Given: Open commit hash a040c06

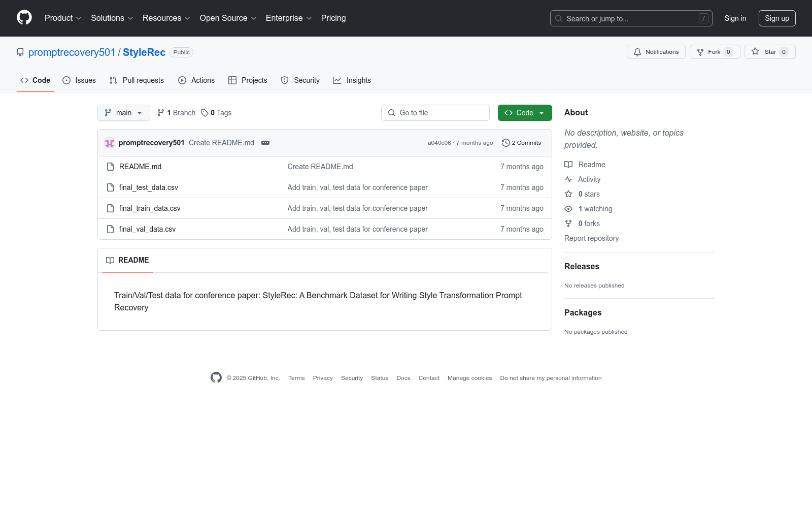Looking at the screenshot, I should [x=439, y=143].
